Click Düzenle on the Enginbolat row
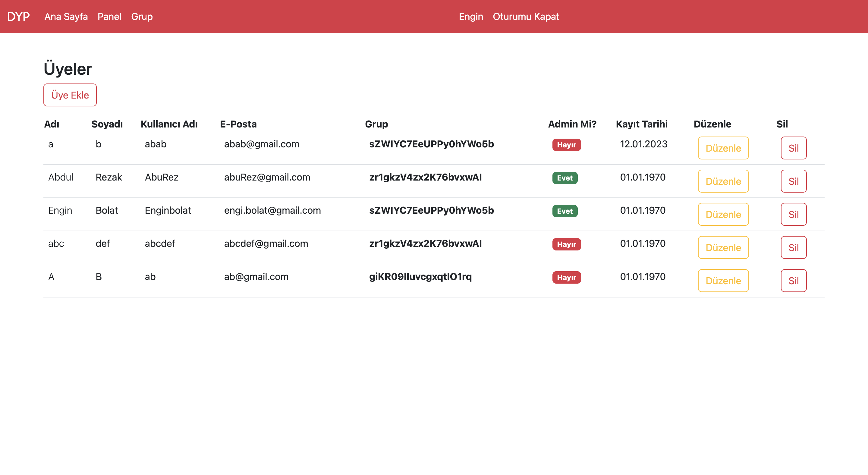Image resolution: width=868 pixels, height=475 pixels. (723, 214)
